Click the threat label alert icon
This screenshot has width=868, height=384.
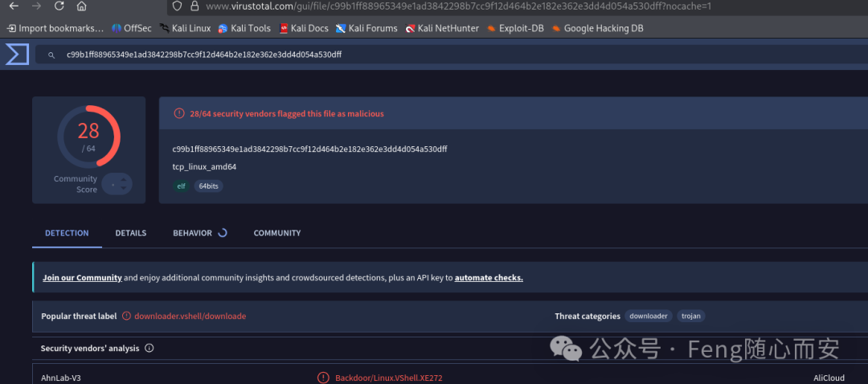[127, 316]
